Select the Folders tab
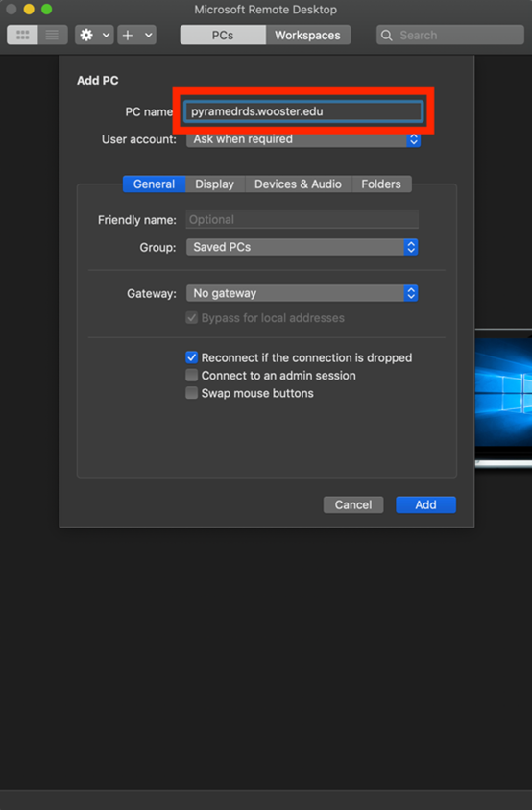 381,184
